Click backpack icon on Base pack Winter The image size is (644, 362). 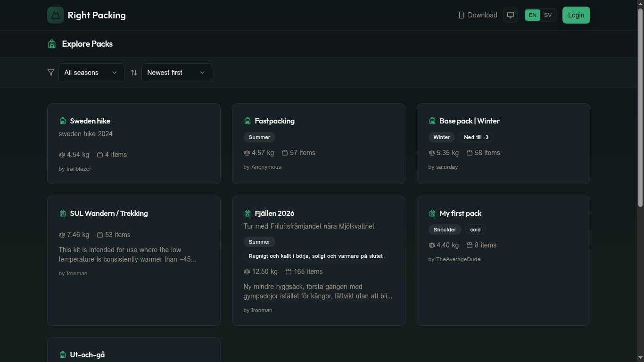point(432,121)
